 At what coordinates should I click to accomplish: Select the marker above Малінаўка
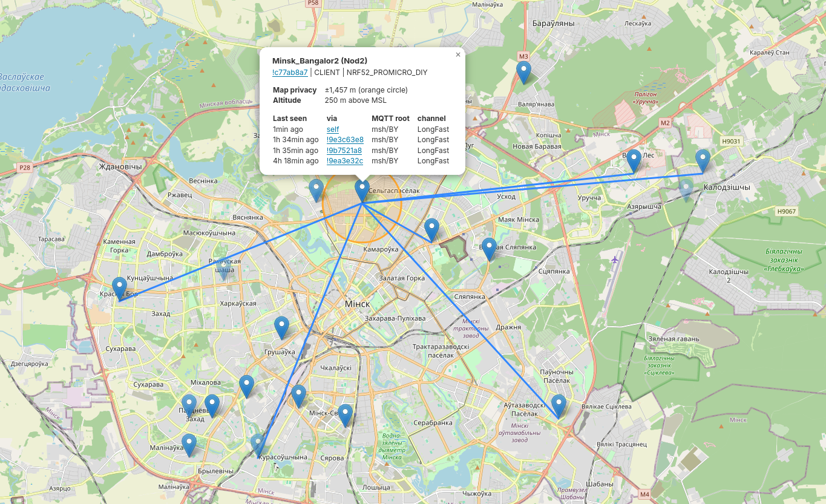(189, 445)
